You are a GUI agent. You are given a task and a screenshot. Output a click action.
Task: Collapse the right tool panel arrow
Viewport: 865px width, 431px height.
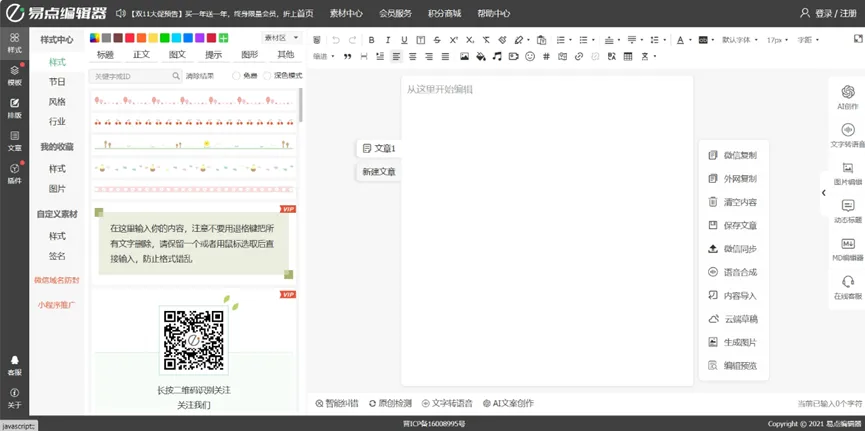point(824,193)
